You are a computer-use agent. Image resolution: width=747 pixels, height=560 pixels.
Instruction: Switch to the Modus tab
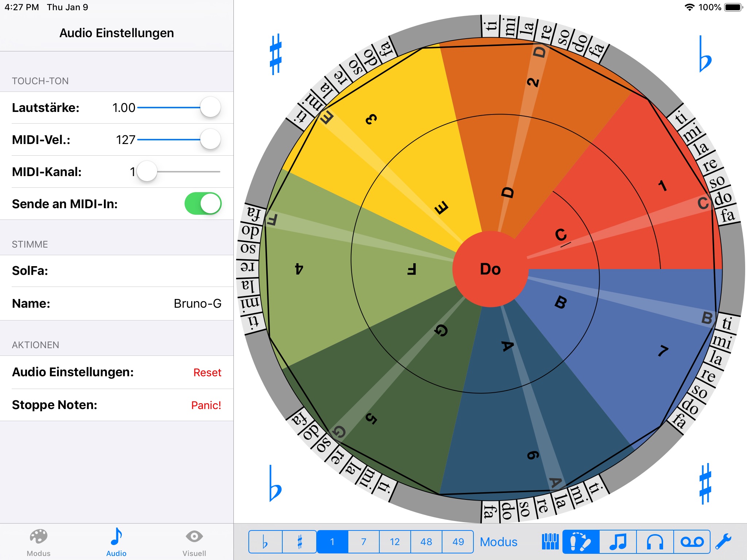(x=39, y=542)
